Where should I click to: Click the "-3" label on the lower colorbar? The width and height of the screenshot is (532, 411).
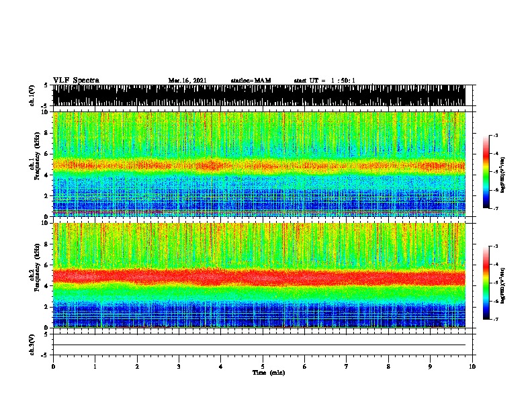tap(495, 246)
